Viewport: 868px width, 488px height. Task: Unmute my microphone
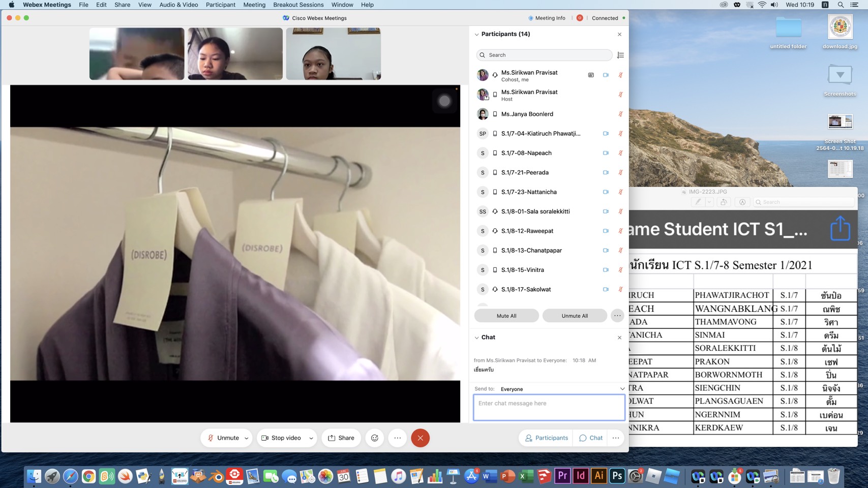tap(223, 438)
